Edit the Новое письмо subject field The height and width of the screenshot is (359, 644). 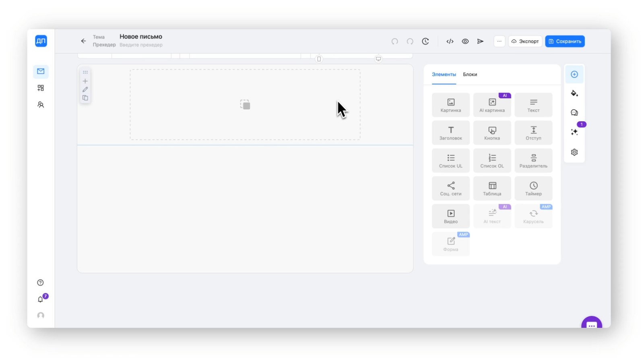[x=141, y=37]
